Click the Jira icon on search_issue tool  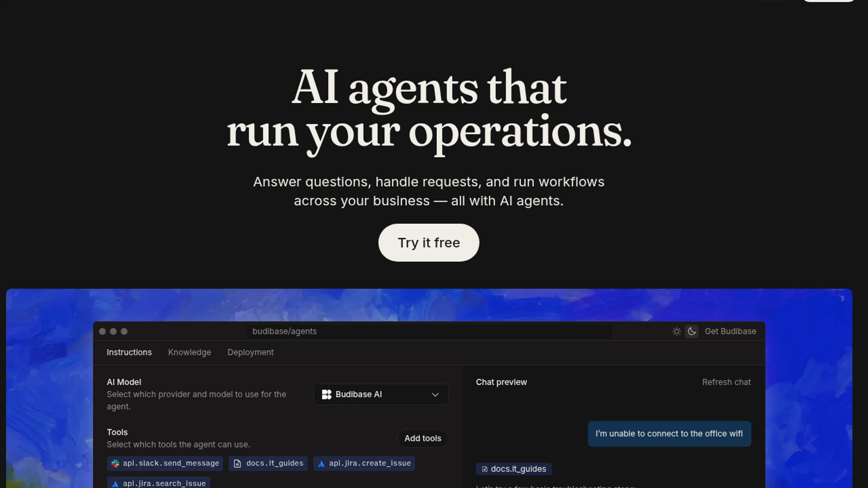[x=115, y=483]
